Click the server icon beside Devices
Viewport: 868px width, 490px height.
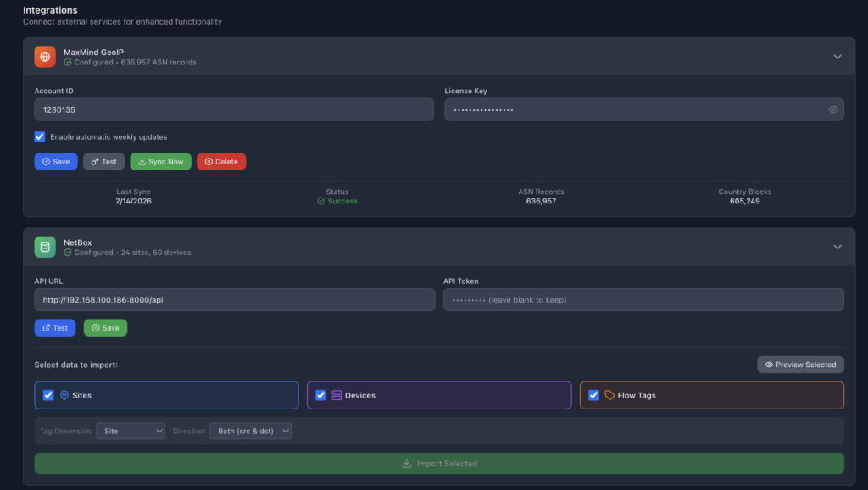[x=337, y=395]
